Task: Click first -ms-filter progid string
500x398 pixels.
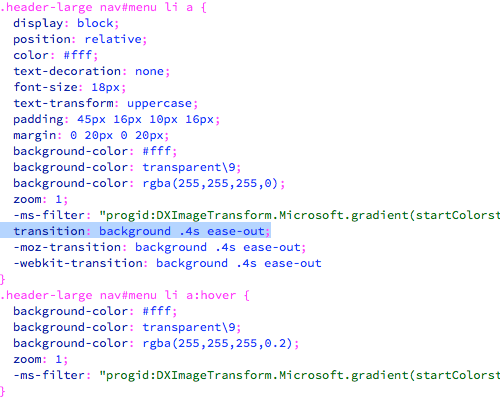Action: tap(299, 216)
